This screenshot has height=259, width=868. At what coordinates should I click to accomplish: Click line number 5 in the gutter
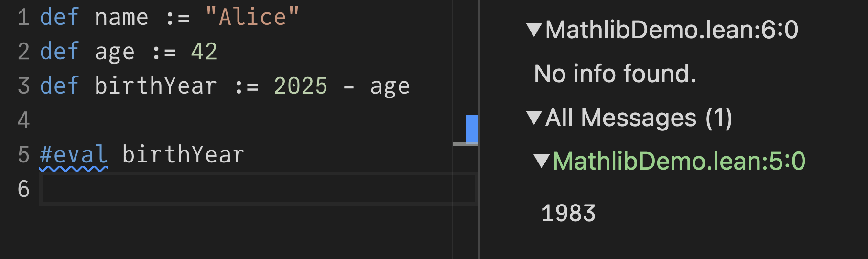(23, 155)
